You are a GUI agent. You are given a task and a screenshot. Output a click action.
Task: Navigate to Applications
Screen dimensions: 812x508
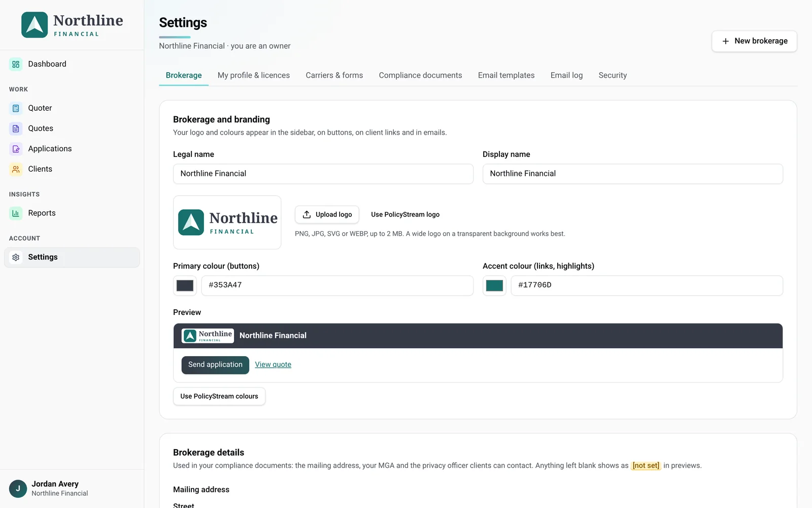click(72, 149)
